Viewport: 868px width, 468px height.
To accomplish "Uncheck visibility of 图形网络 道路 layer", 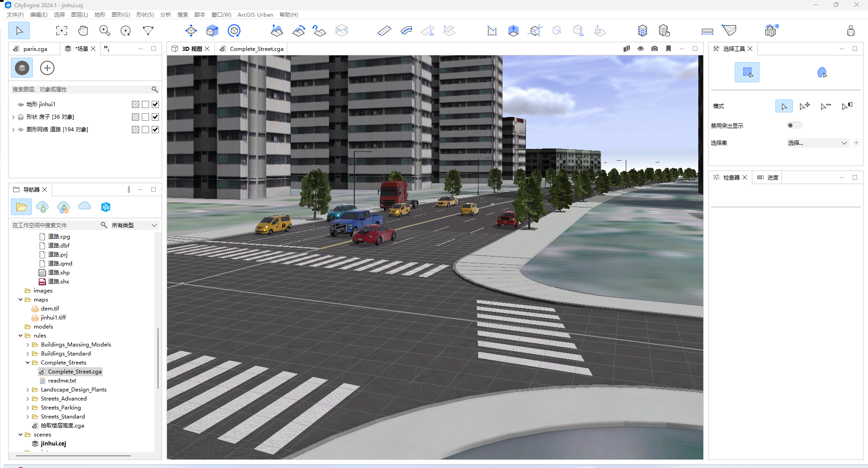I will pyautogui.click(x=155, y=130).
